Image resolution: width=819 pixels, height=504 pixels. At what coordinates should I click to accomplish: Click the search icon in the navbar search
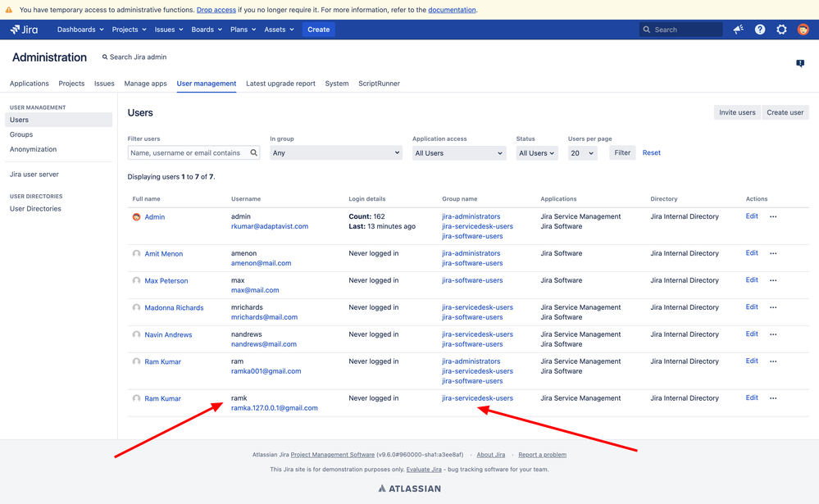click(647, 30)
